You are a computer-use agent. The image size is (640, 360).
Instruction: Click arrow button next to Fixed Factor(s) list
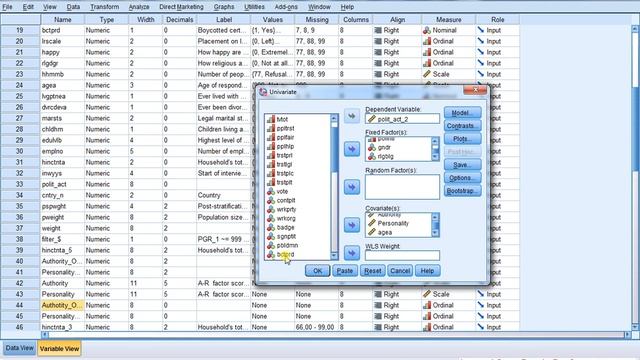tap(351, 149)
